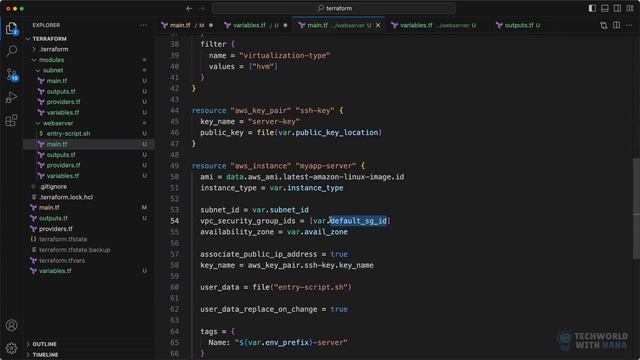
Task: Click the editor vertical scrollbar thumb
Action: point(636,208)
